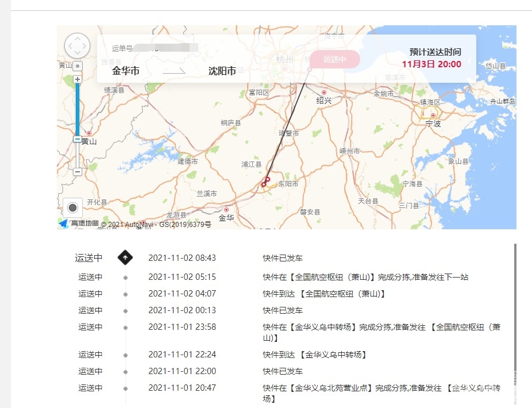
Task: Click the 沈阳市 destination city label
Action: pos(222,71)
